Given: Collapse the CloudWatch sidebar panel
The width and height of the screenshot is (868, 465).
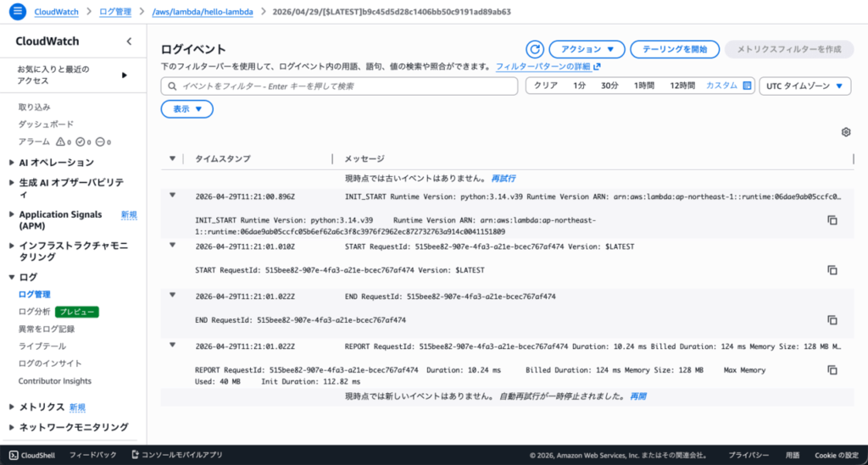Looking at the screenshot, I should (x=129, y=42).
